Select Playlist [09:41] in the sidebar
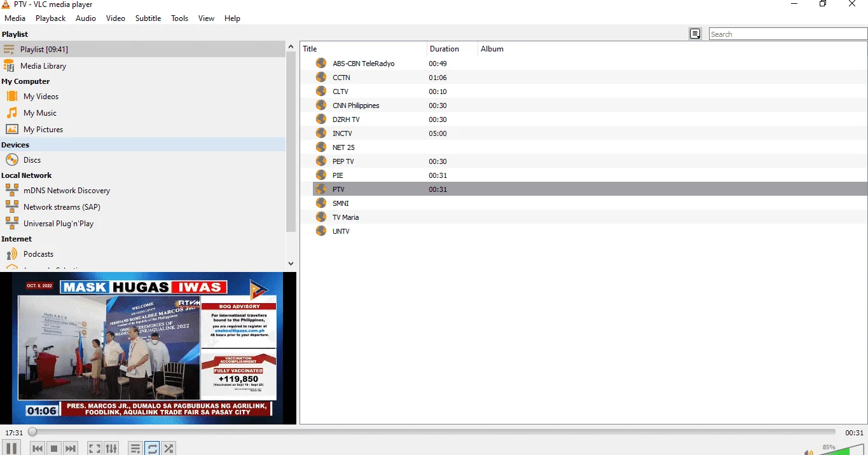The width and height of the screenshot is (868, 455). [143, 49]
